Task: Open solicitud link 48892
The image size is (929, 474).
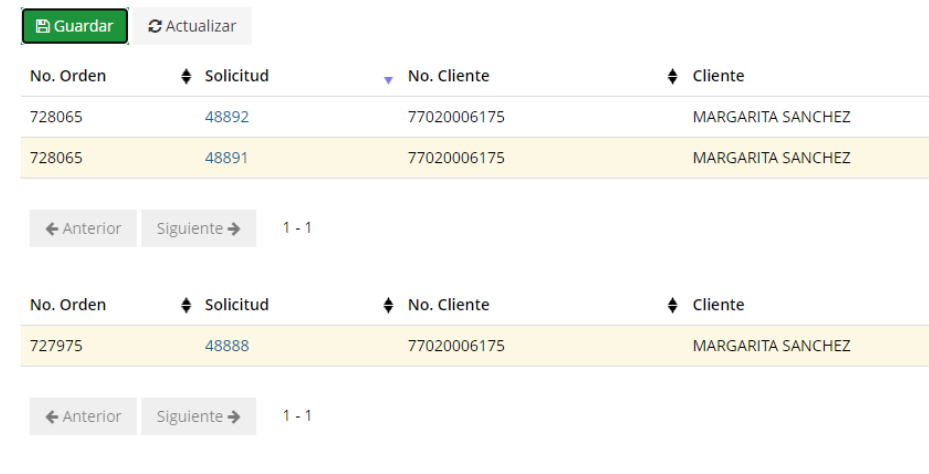Action: [x=227, y=117]
